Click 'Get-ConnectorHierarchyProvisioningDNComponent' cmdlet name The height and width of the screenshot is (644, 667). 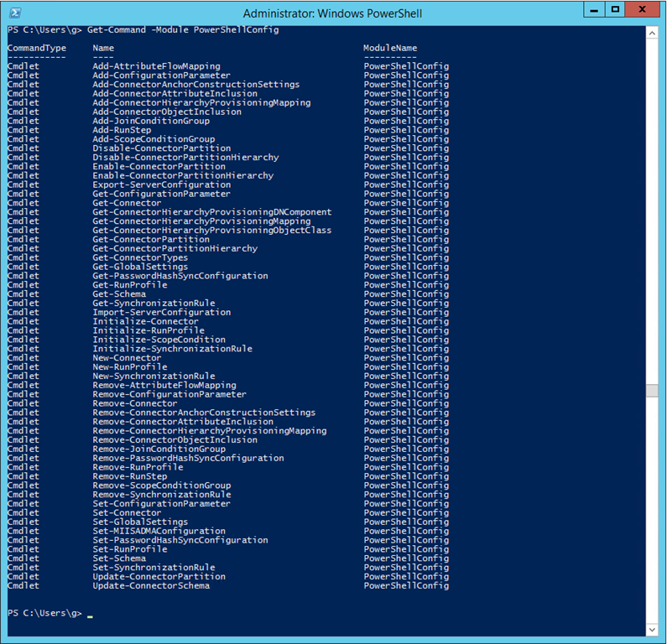point(212,212)
